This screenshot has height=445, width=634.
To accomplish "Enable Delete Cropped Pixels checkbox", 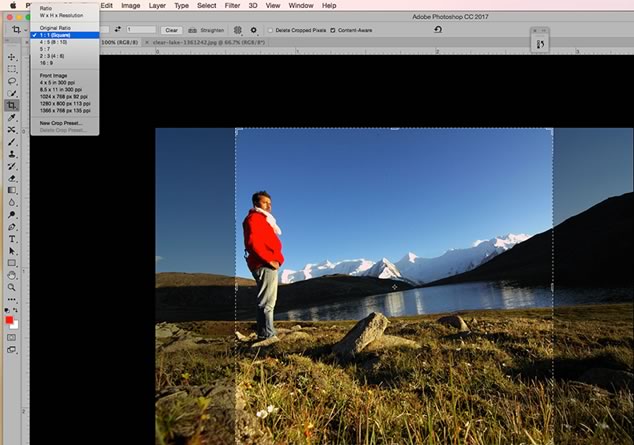I will [271, 30].
